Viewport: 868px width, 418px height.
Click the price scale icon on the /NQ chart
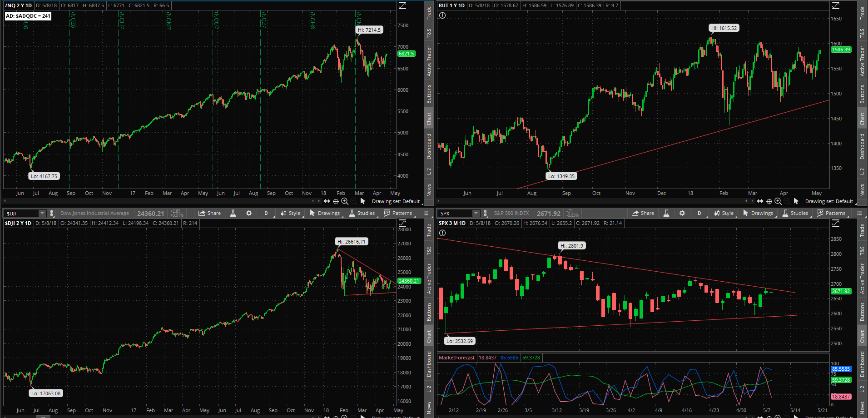402,5
